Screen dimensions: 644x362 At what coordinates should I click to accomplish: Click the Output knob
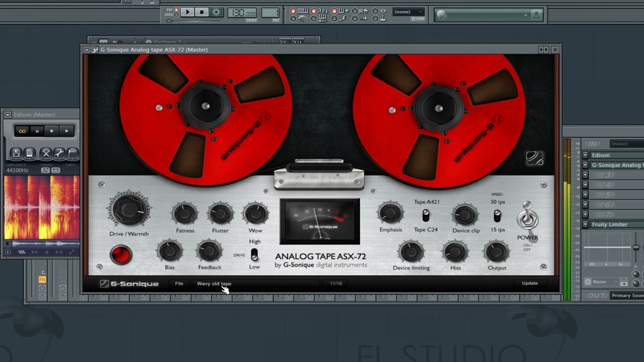point(497,252)
